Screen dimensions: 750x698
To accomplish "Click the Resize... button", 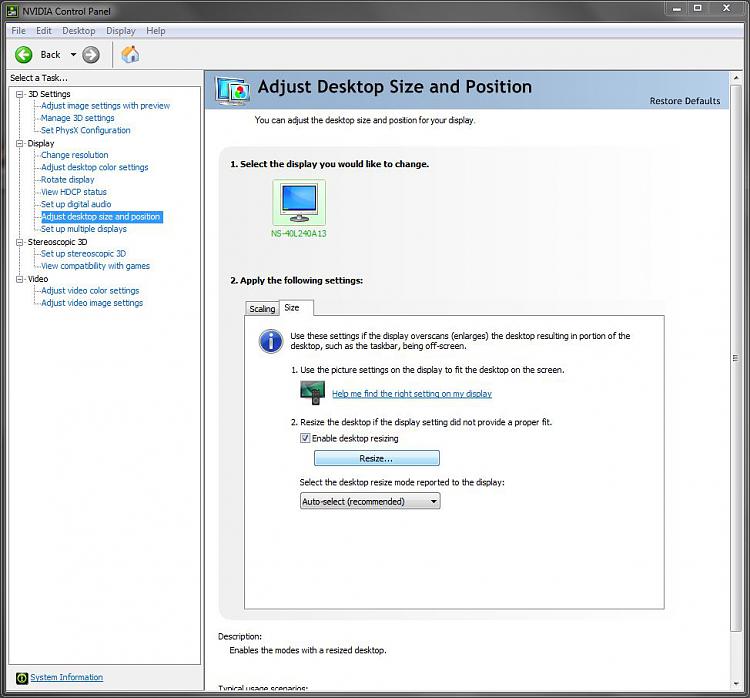I will [376, 458].
